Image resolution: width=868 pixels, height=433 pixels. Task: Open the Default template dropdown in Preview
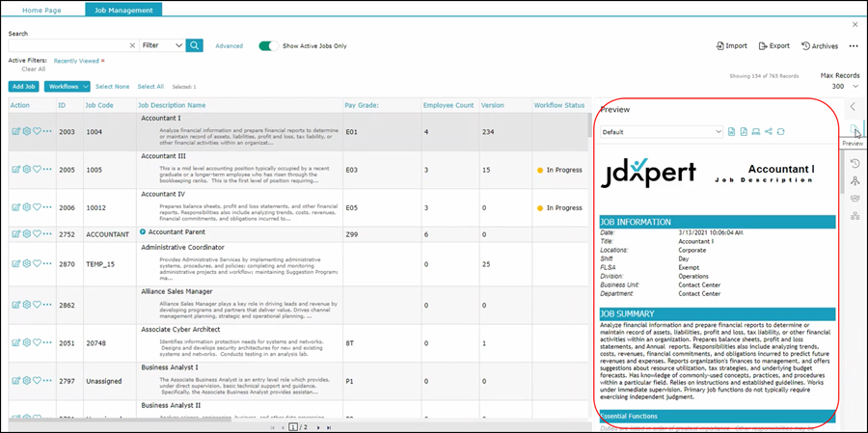661,131
